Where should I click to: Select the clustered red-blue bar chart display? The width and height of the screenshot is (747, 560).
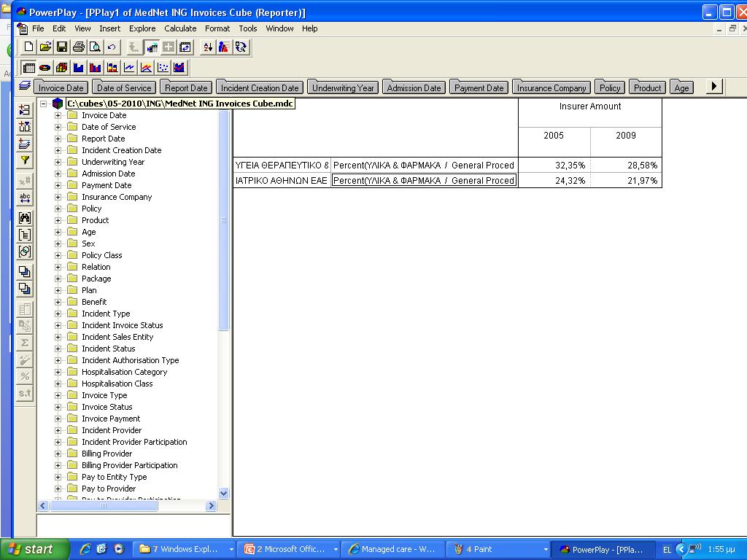pyautogui.click(x=96, y=68)
